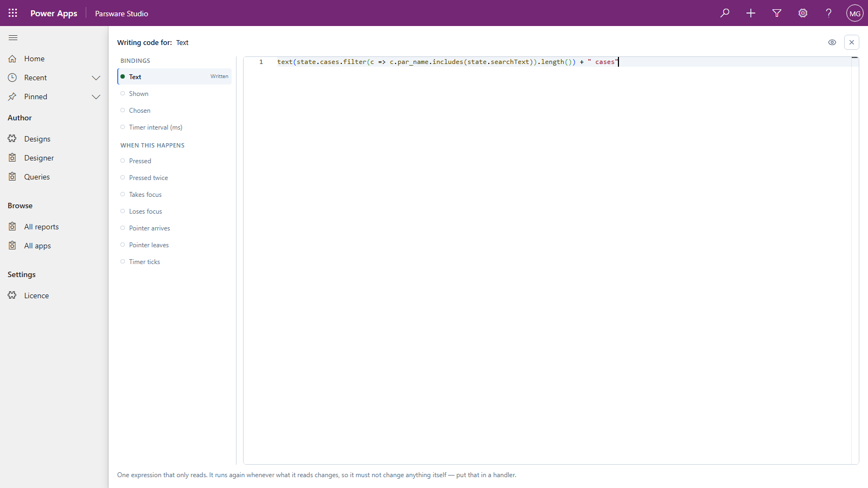Close the code editor panel

click(x=852, y=42)
